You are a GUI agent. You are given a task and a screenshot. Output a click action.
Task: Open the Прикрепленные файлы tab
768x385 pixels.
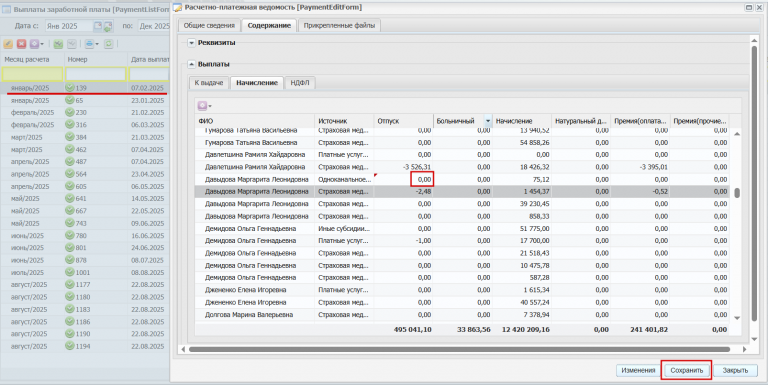point(339,25)
